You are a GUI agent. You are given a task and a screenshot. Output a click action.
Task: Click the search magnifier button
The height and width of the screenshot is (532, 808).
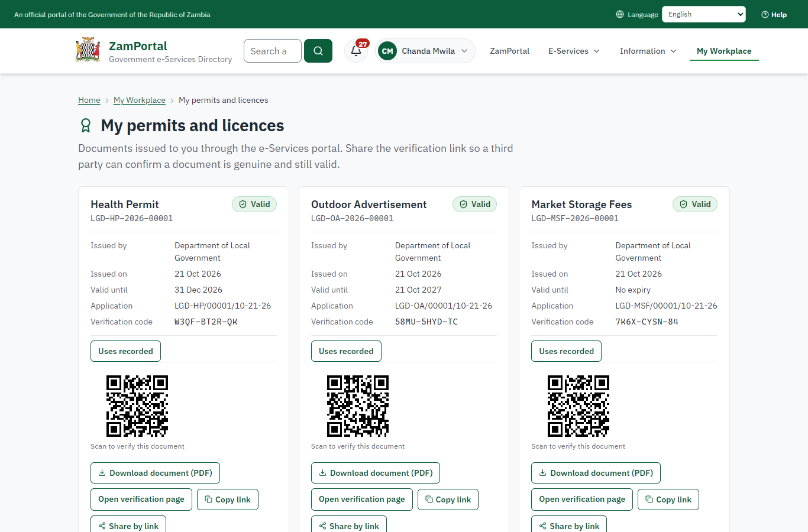[318, 51]
